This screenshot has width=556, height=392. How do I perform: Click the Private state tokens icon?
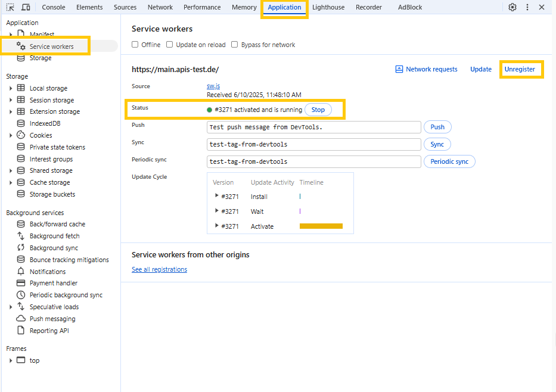[21, 147]
